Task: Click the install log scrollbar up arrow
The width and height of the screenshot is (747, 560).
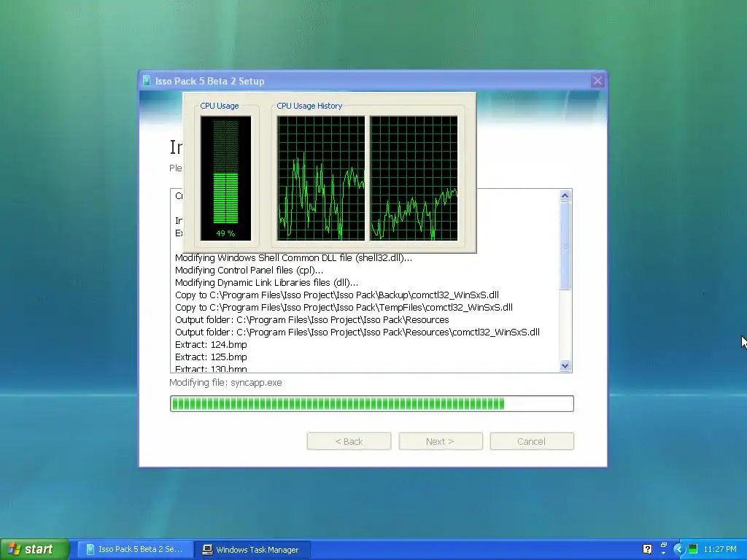Action: (565, 195)
